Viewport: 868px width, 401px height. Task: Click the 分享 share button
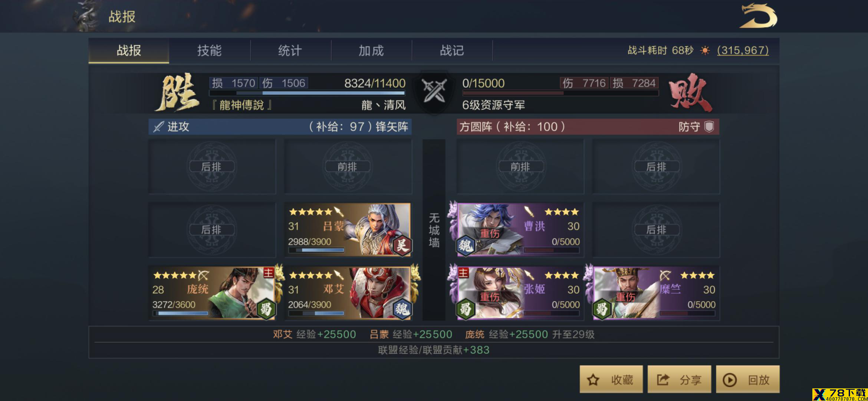pyautogui.click(x=679, y=379)
